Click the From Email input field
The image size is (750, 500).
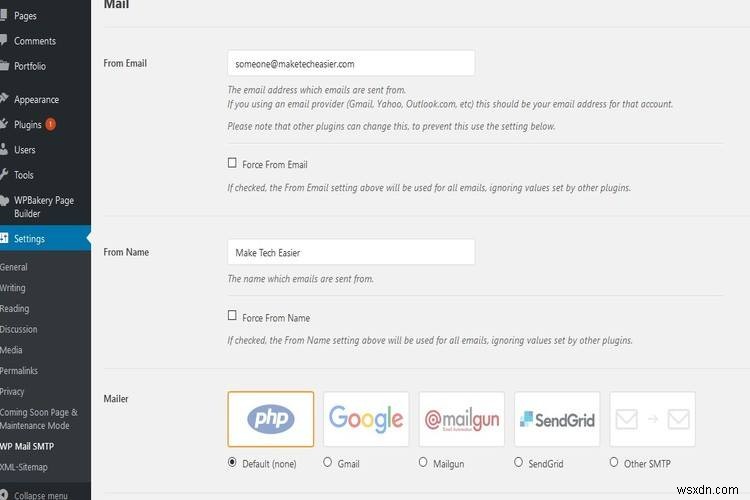351,64
